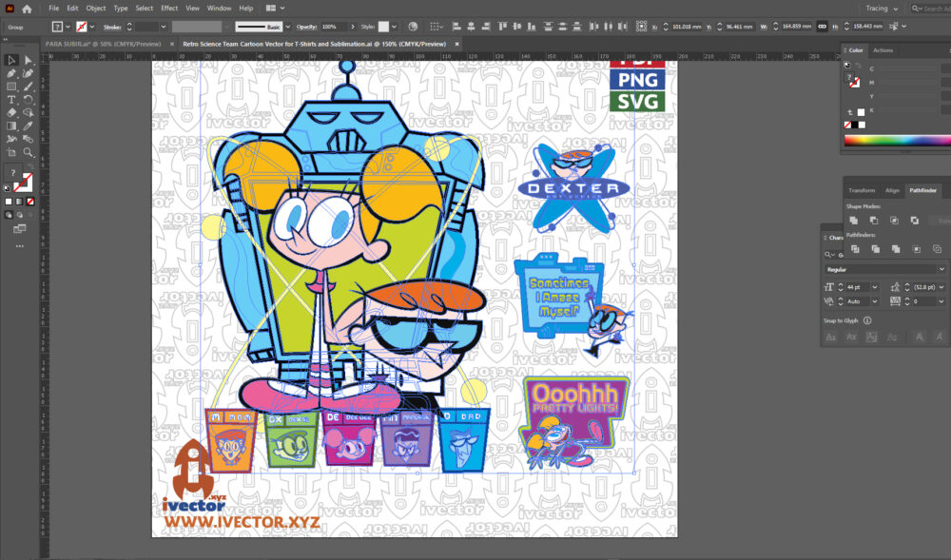Click Edit Toolbar three-dots button
This screenshot has width=951, height=560.
pos(19,246)
